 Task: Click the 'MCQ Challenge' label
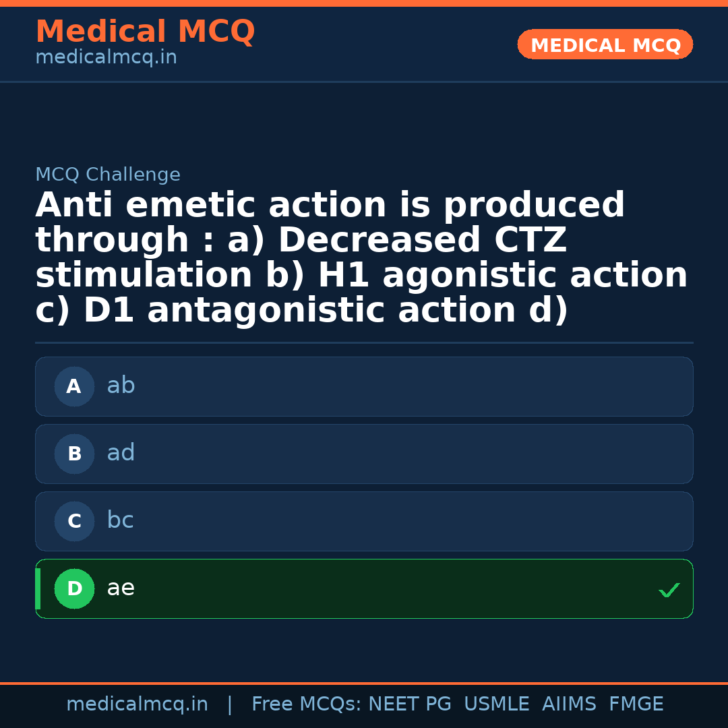click(108, 175)
